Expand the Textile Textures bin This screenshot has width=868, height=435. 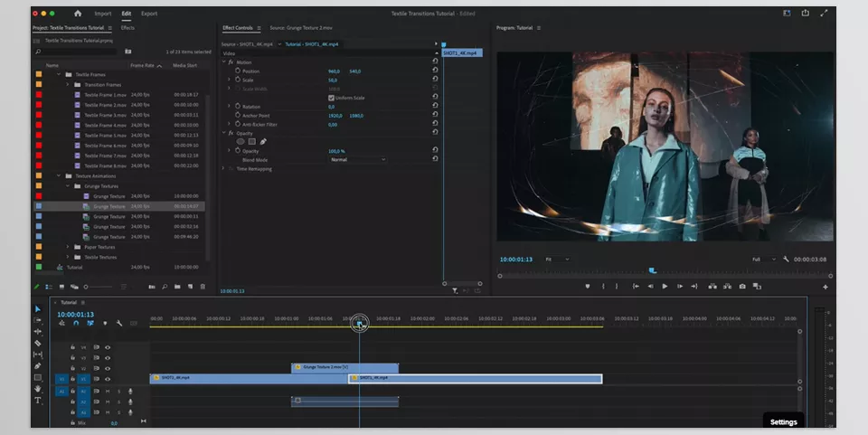click(68, 258)
